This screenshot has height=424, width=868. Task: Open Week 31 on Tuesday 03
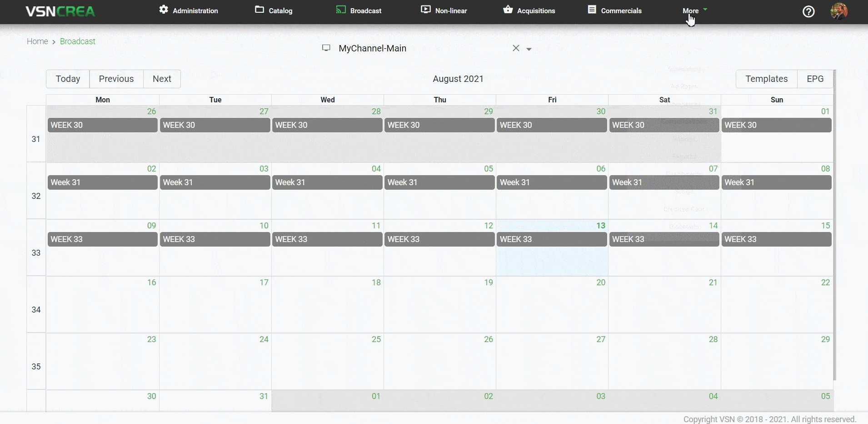point(215,182)
